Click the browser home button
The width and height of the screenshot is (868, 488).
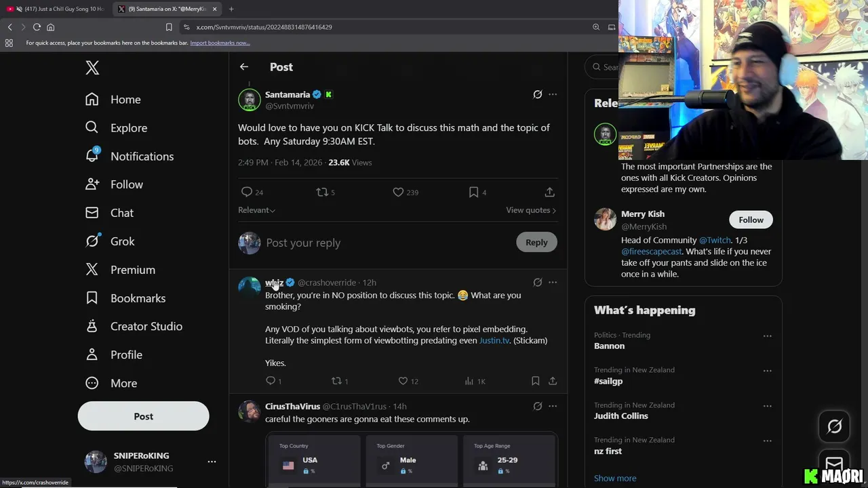50,27
